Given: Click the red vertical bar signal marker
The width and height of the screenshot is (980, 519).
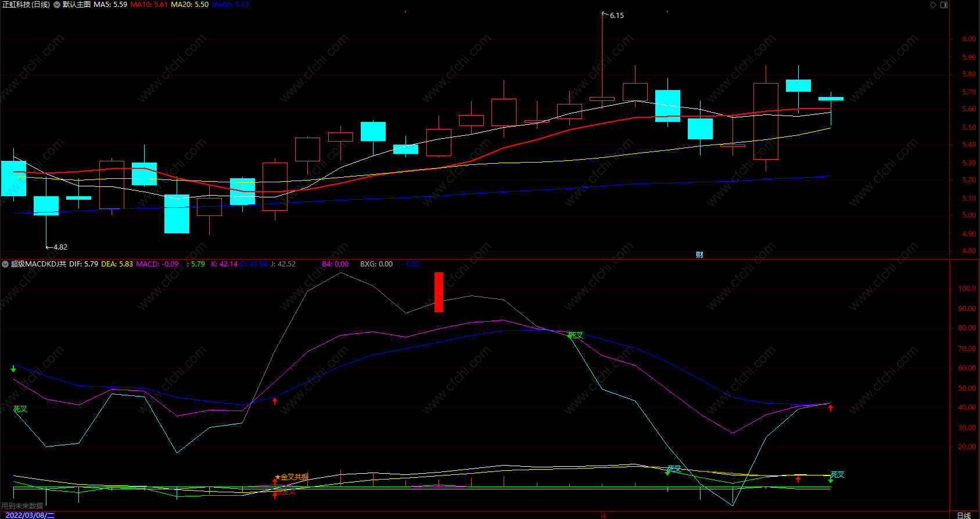Looking at the screenshot, I should point(439,292).
